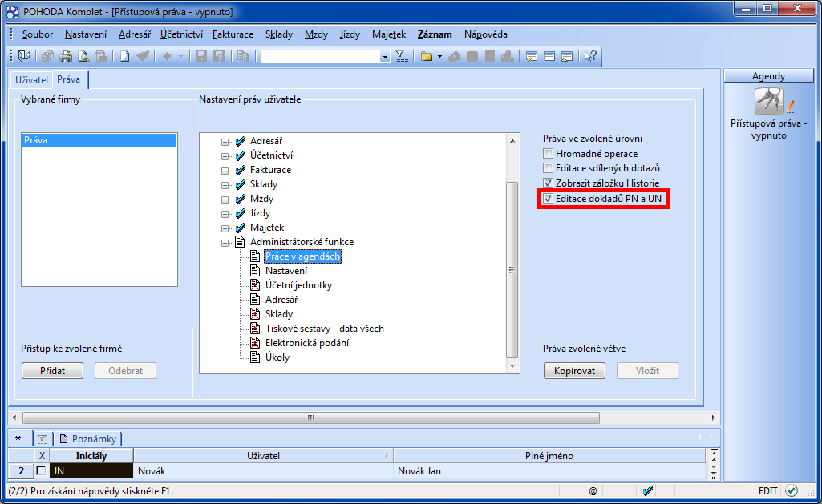
Task: Open the Nastavení menu
Action: (86, 34)
